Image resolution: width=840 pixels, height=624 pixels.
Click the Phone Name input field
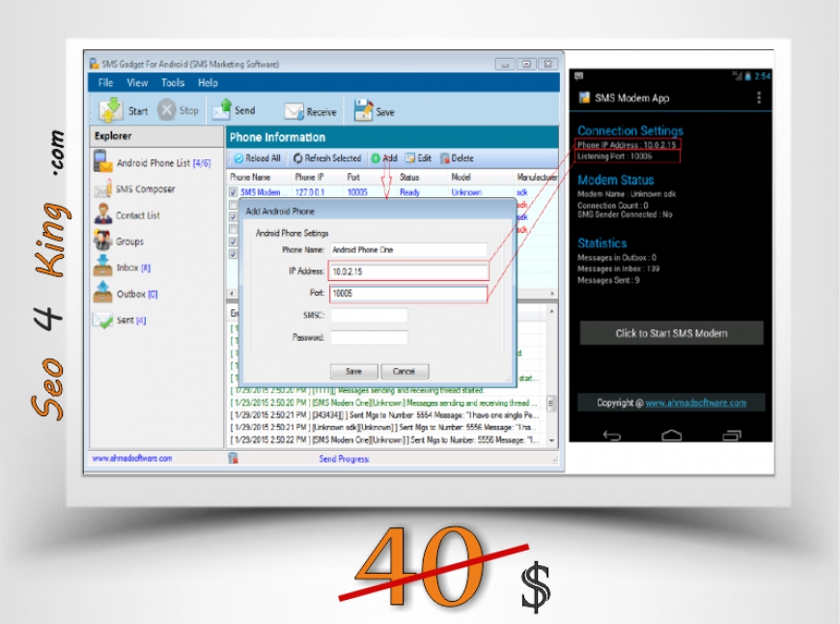[x=408, y=250]
